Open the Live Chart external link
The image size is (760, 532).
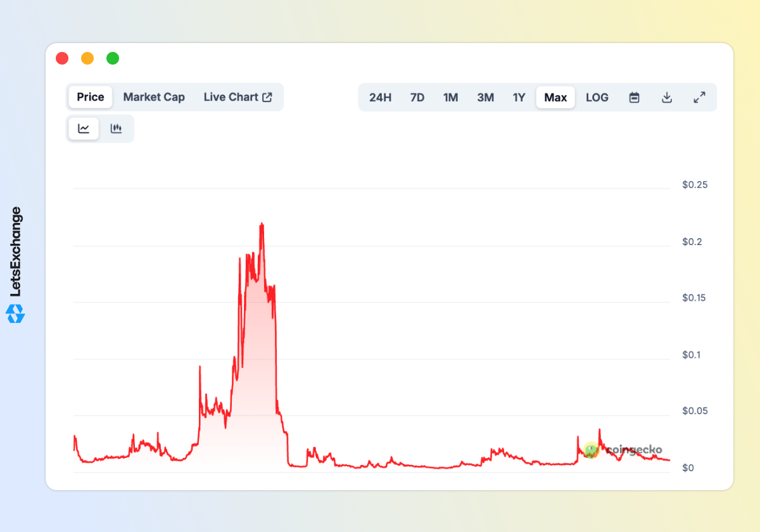pyautogui.click(x=238, y=97)
